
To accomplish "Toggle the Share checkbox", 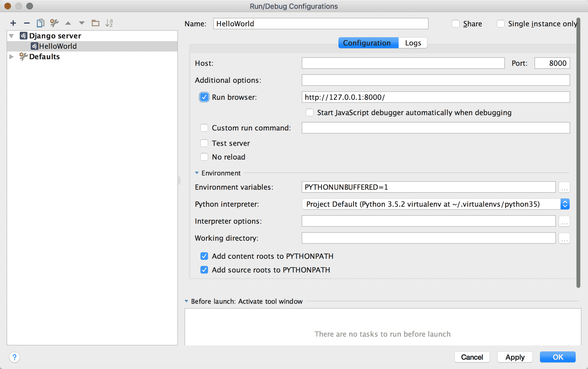I will click(x=456, y=24).
